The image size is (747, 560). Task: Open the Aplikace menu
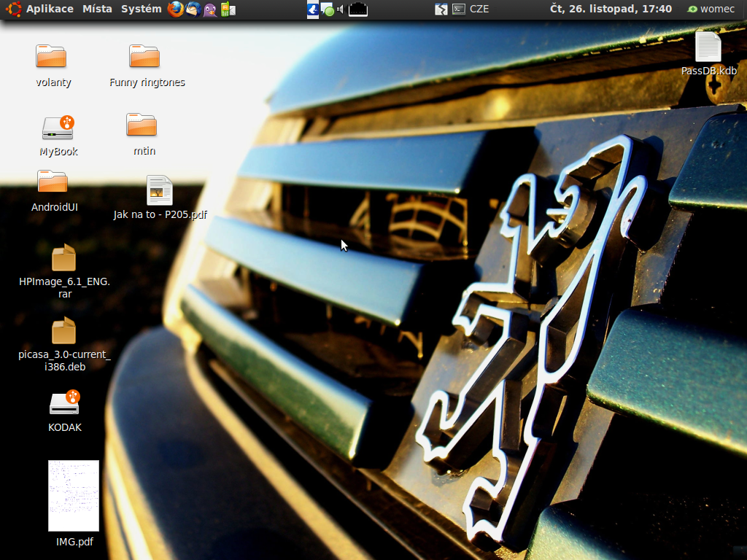[50, 9]
